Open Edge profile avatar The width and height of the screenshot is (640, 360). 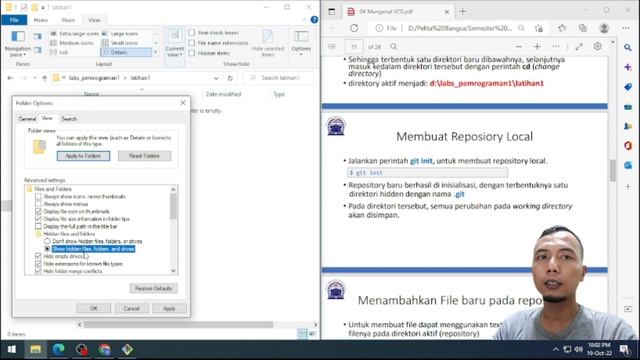(x=604, y=28)
